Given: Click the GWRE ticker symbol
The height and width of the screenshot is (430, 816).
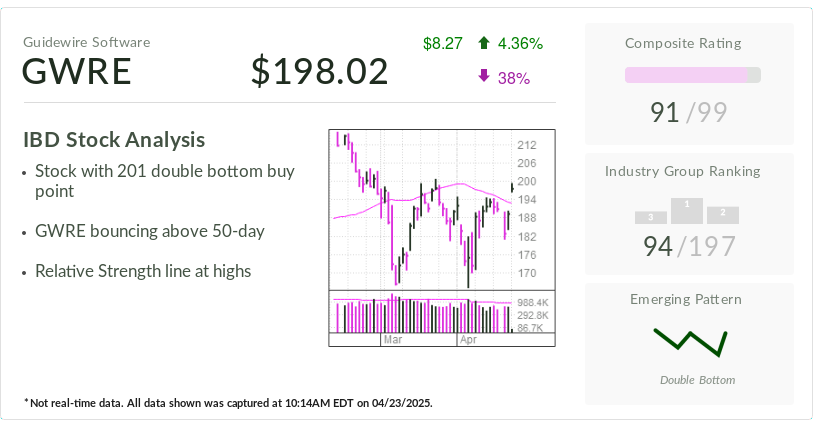Looking at the screenshot, I should [x=77, y=72].
